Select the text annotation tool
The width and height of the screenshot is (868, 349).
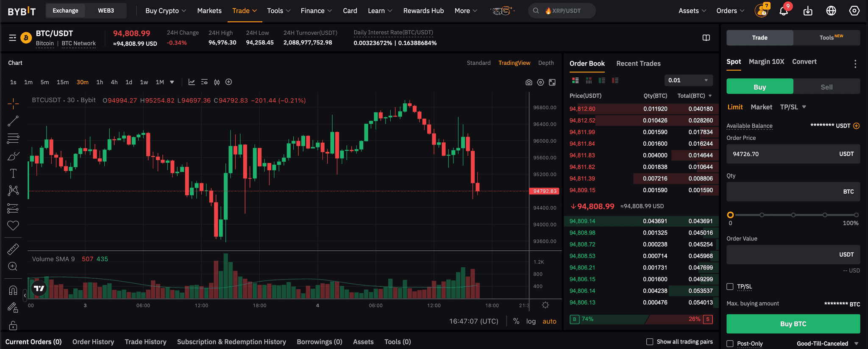[13, 173]
